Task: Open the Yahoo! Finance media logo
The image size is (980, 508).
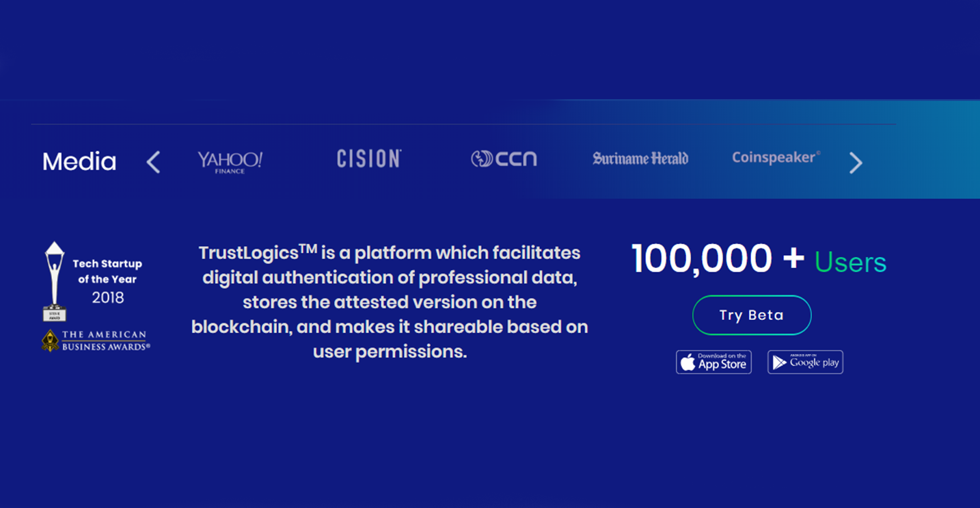Action: point(230,162)
